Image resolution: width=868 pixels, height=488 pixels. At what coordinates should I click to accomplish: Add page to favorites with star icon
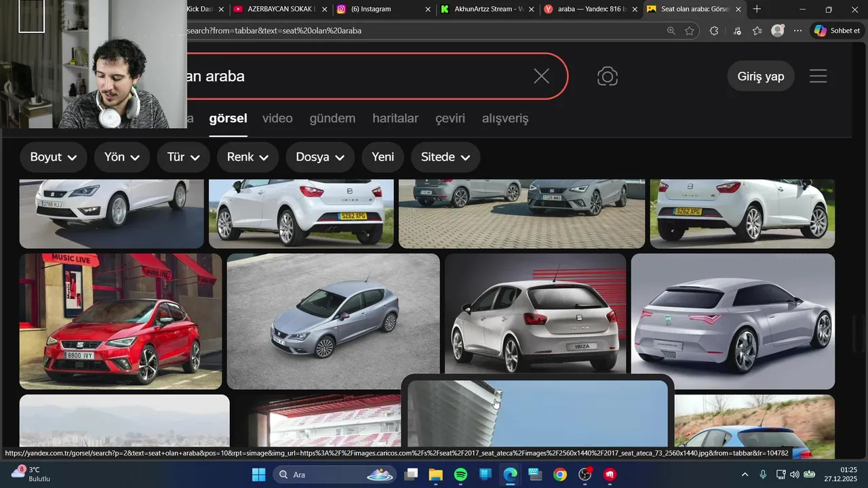point(690,30)
